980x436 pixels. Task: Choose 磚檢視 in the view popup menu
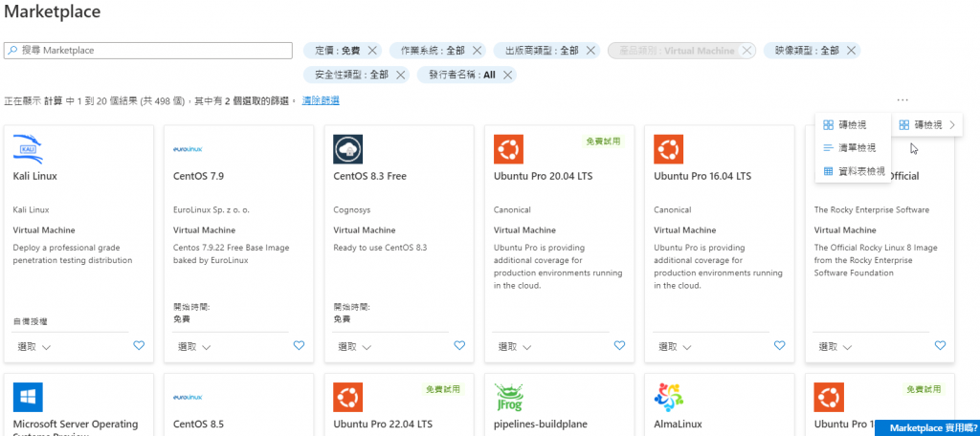[853, 125]
